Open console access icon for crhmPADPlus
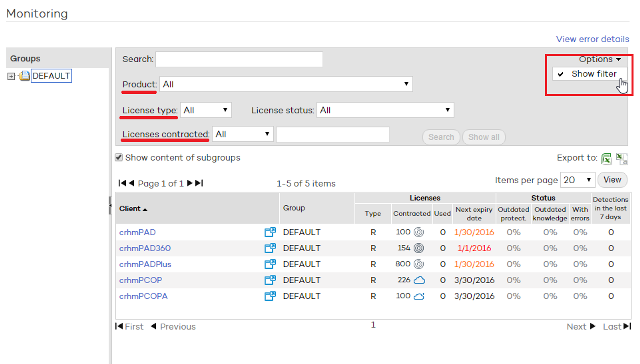640x364 pixels. 270,264
